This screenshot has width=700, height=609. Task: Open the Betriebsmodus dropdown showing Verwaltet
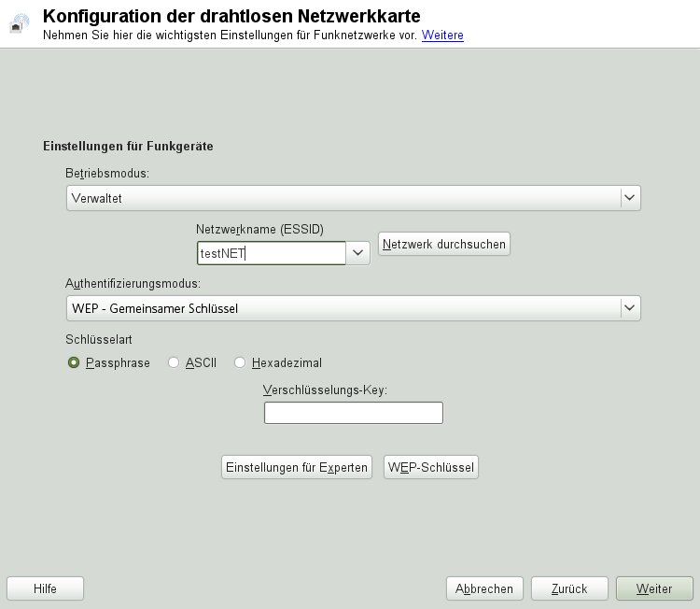click(354, 198)
